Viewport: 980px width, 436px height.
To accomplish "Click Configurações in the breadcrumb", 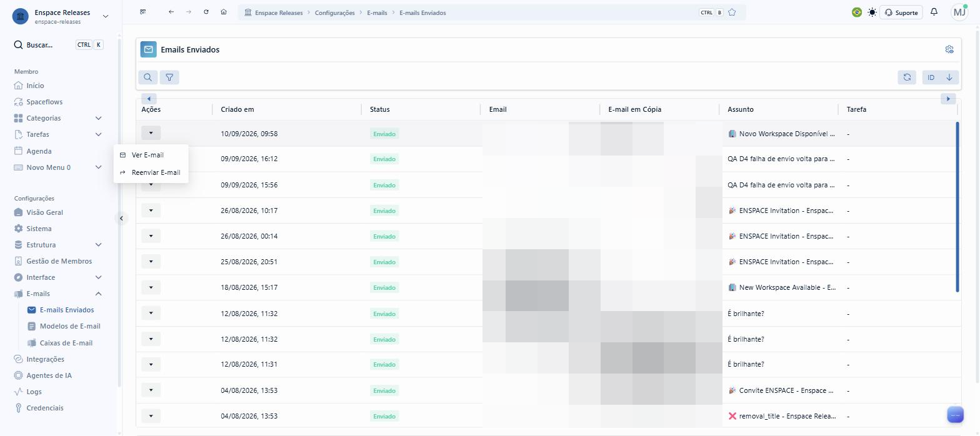I will pos(334,12).
